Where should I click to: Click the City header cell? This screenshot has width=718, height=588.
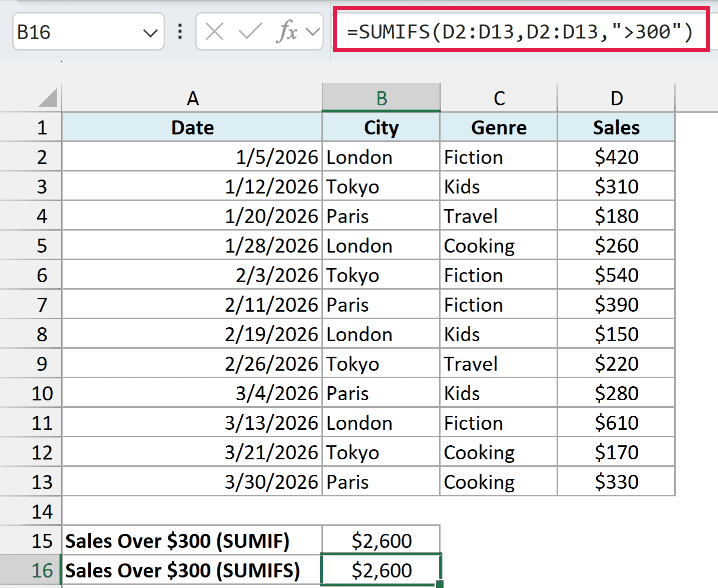click(x=381, y=127)
